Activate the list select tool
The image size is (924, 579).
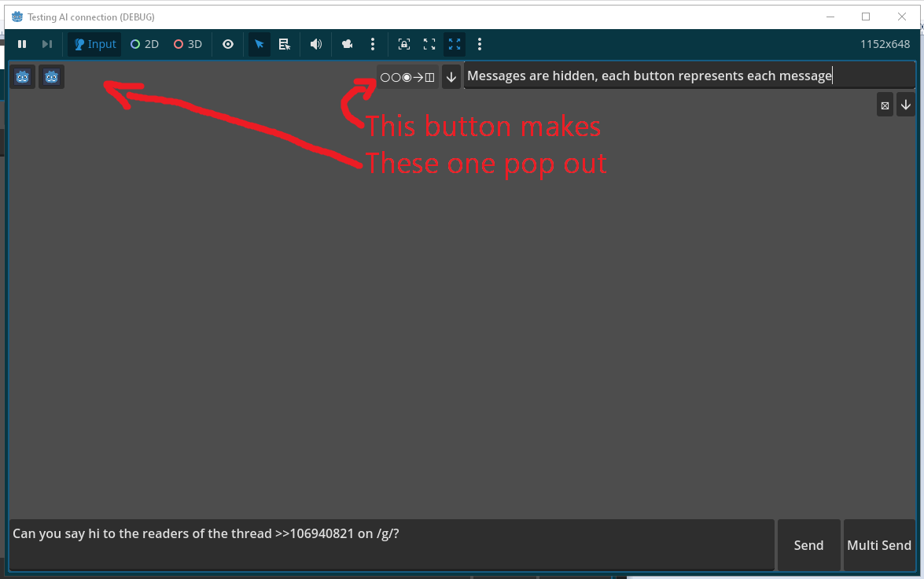tap(285, 44)
